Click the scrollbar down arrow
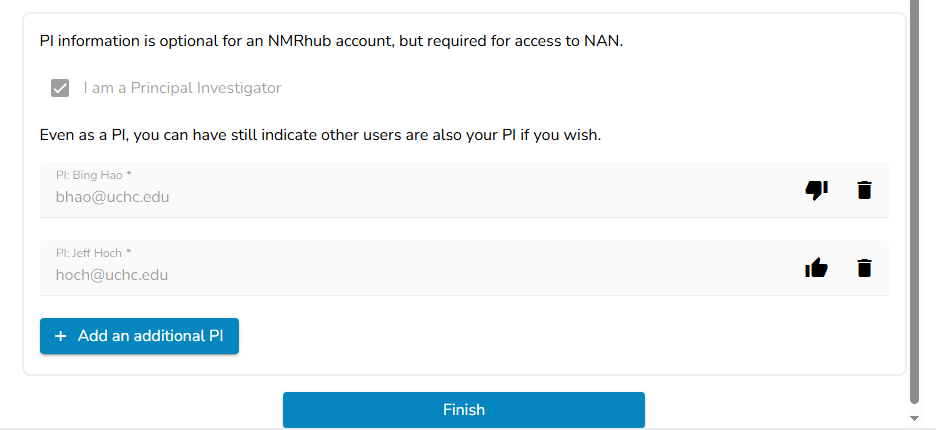The width and height of the screenshot is (936, 430). 914,418
